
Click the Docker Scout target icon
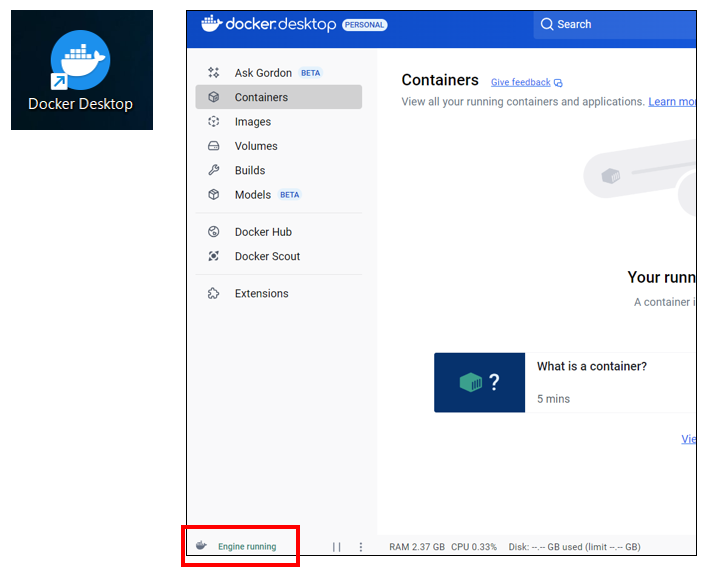click(214, 256)
